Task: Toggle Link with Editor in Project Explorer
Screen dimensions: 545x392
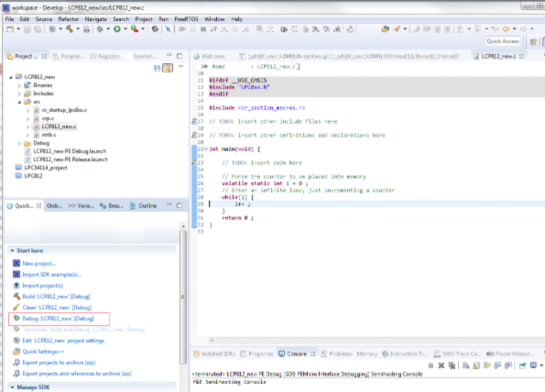Action: (168, 68)
